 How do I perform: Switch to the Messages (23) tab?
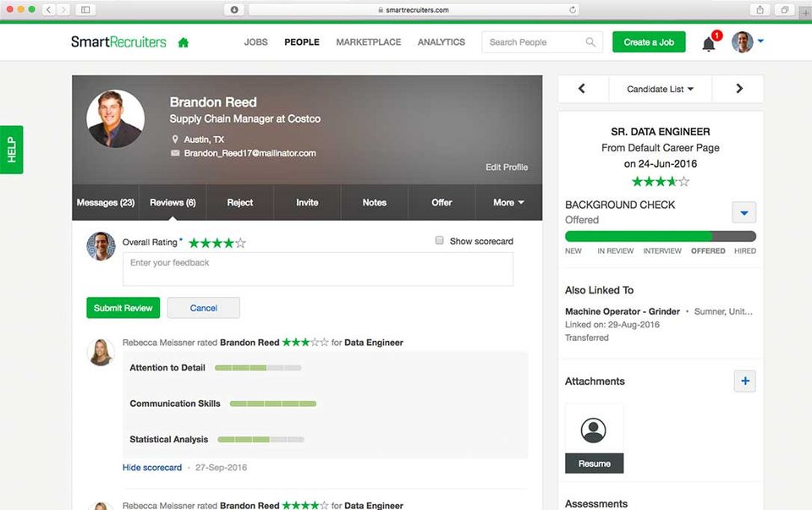106,202
